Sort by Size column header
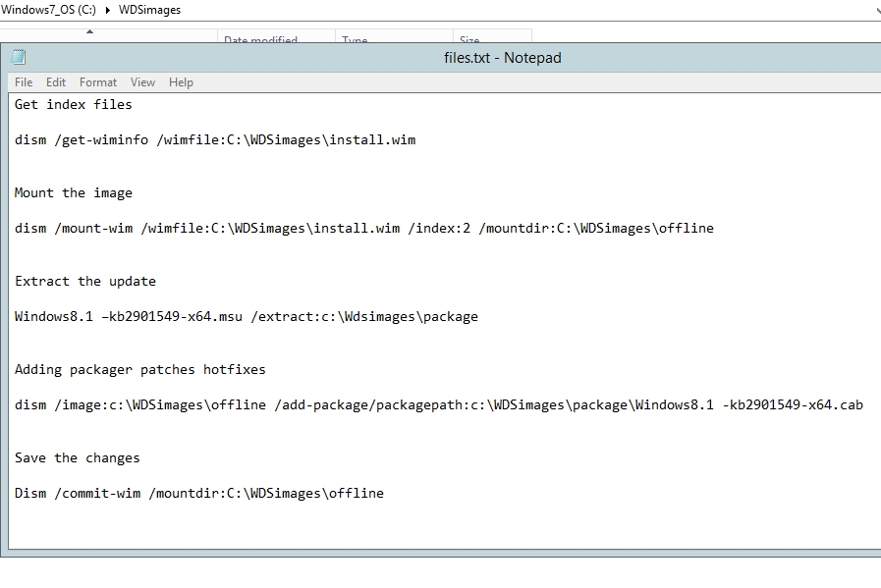881x588 pixels. point(469,40)
